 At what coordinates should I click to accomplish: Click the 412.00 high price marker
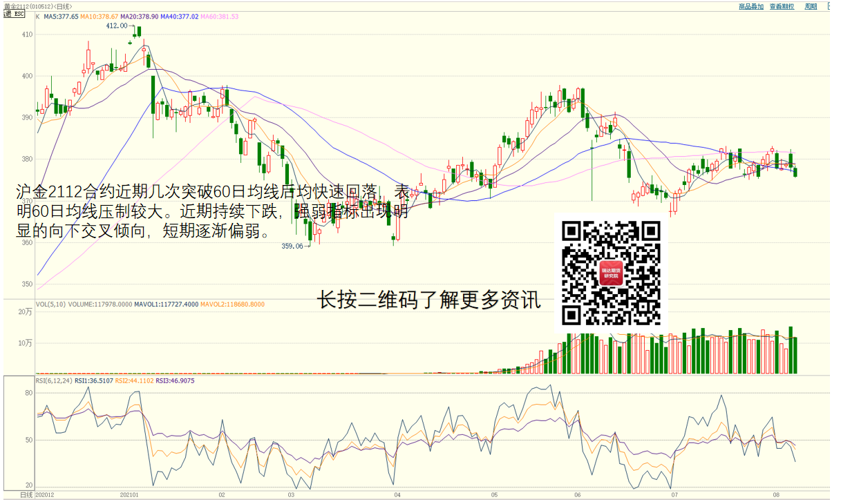(116, 26)
